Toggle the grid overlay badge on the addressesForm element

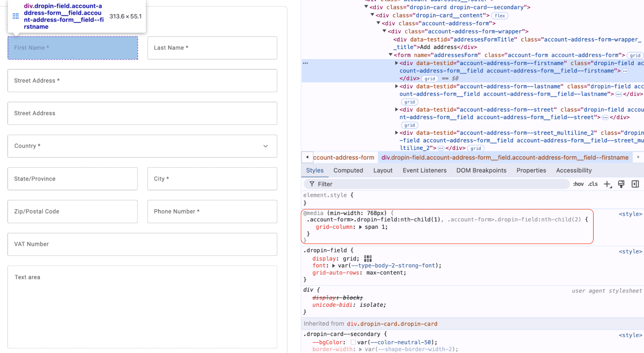(x=635, y=55)
